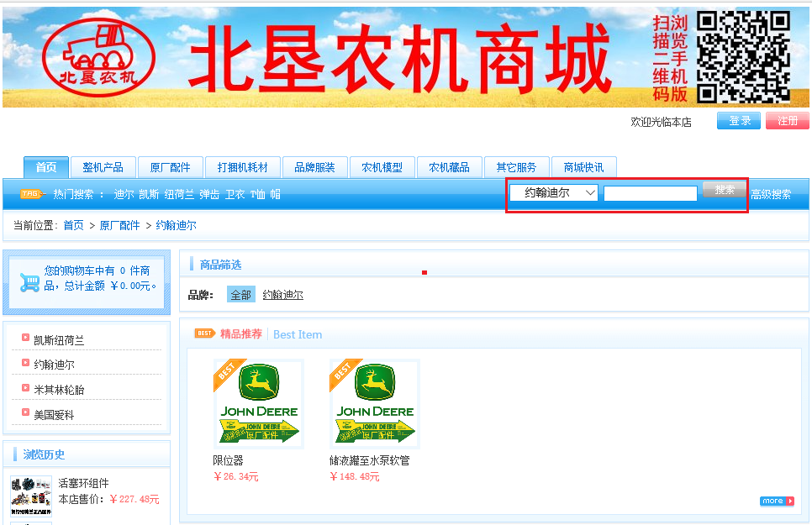The height and width of the screenshot is (525, 812).
Task: Click the more arrow button in 精品推荐
Action: click(777, 500)
